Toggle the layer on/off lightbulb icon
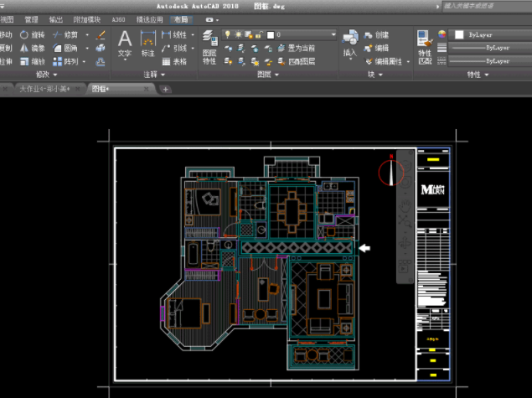Viewport: 532px width, 398px height. click(x=227, y=35)
